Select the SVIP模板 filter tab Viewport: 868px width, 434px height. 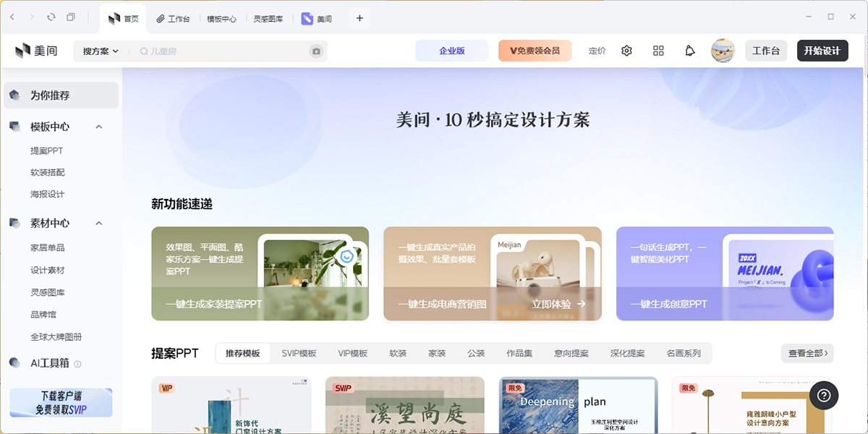coord(299,353)
